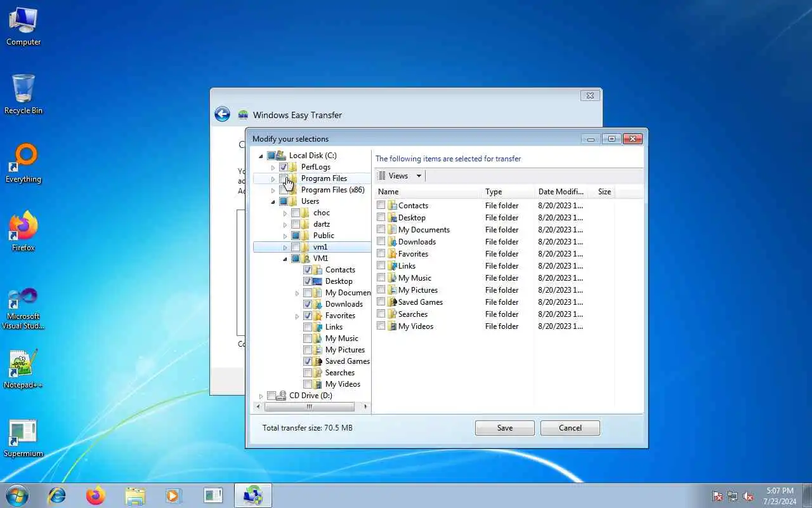Click the tree pane scrollbar left arrow
This screenshot has width=812, height=508.
[x=258, y=406]
